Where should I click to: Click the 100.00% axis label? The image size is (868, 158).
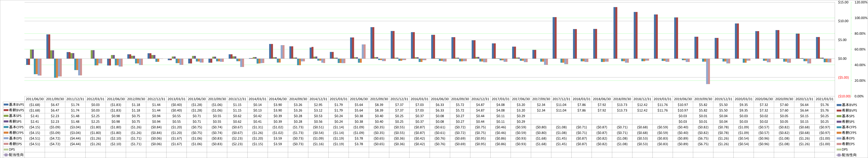click(x=861, y=18)
